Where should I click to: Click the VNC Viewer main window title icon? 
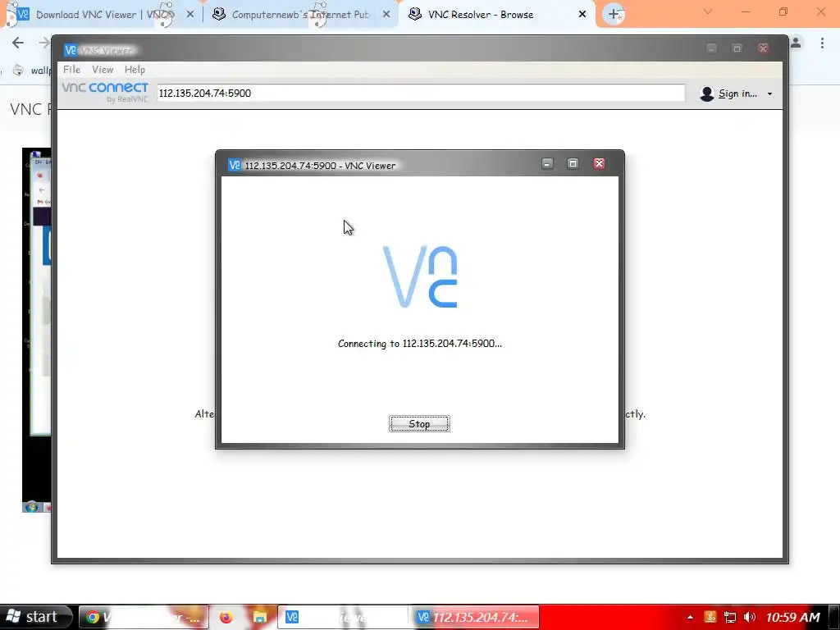point(71,50)
